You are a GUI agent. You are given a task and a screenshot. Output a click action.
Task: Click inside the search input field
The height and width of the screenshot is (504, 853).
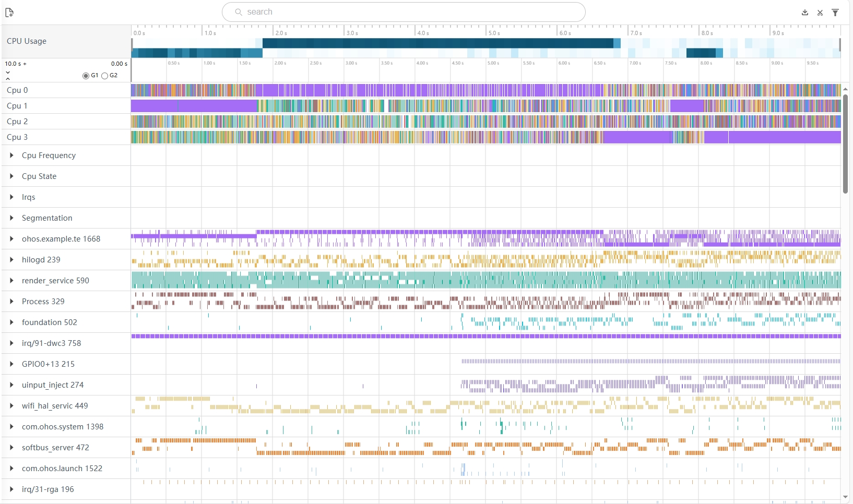pos(407,12)
